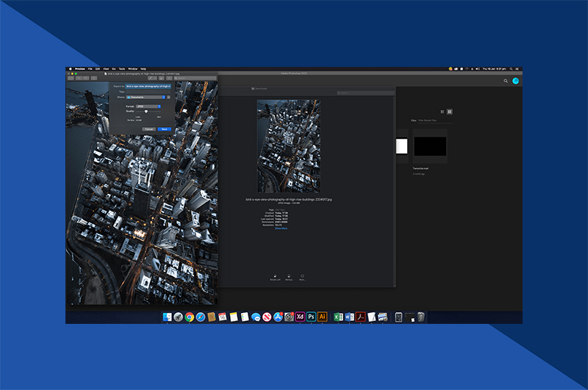Open the cyan account profile avatar

516,81
